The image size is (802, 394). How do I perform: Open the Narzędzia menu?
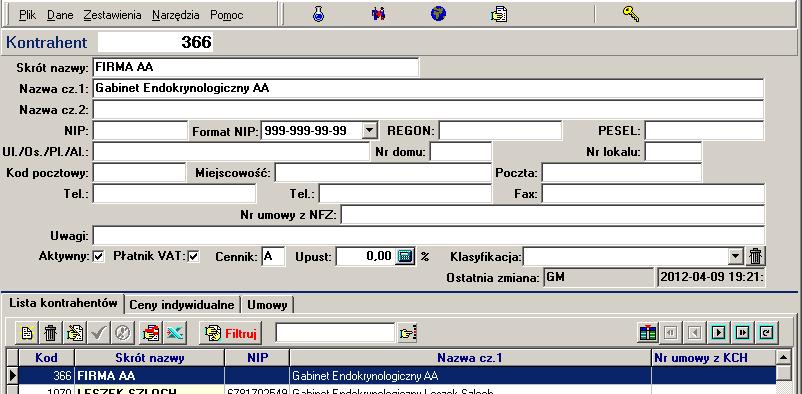[175, 15]
